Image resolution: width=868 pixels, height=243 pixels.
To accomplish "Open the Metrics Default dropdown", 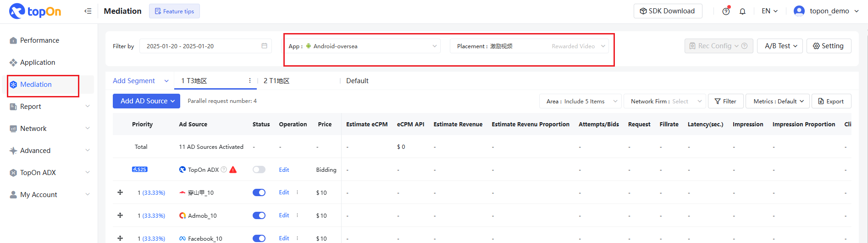I will coord(778,102).
